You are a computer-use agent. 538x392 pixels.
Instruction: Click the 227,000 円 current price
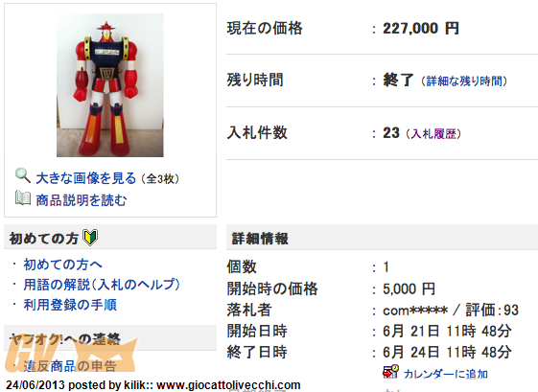tap(421, 28)
